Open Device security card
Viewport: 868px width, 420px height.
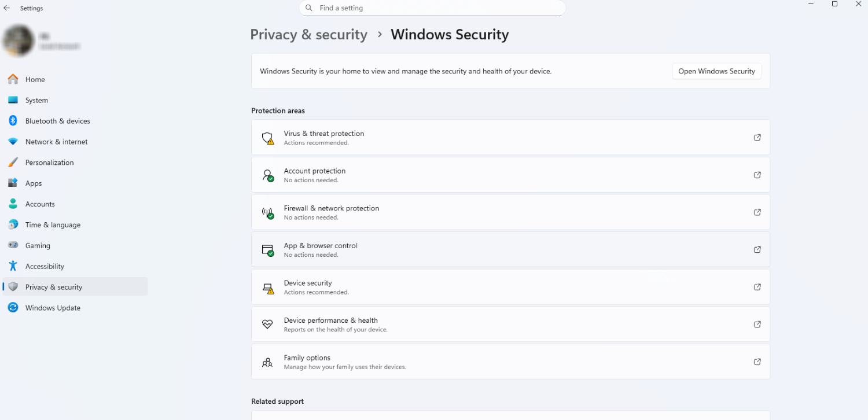[x=510, y=287]
